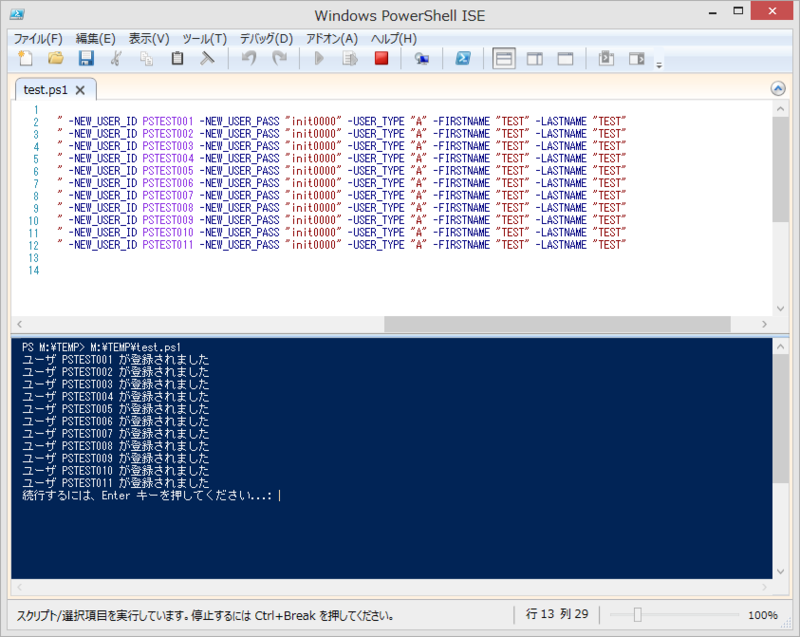The height and width of the screenshot is (637, 800).
Task: Collapse the editor pane scroll arrow
Action: point(778,88)
